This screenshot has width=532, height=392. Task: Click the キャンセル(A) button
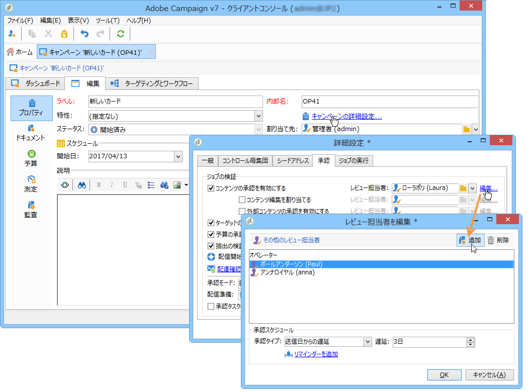(489, 375)
